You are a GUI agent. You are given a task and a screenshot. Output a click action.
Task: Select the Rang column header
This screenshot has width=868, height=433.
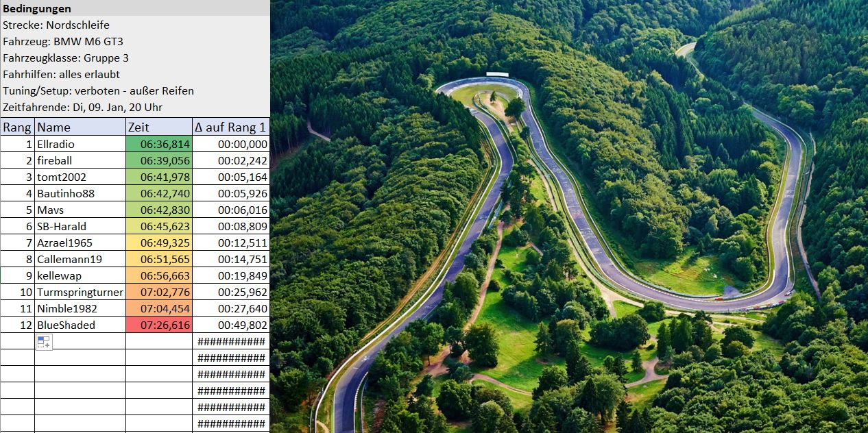click(17, 127)
